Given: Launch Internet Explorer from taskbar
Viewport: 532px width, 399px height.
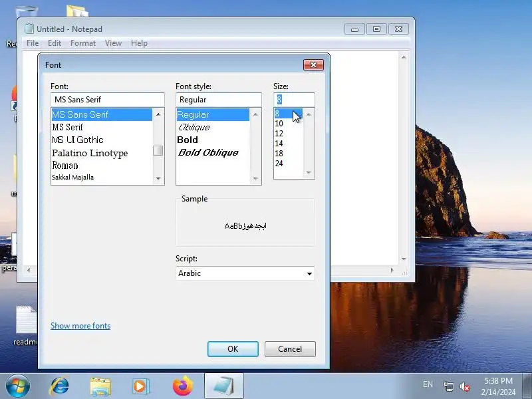Looking at the screenshot, I should point(60,386).
